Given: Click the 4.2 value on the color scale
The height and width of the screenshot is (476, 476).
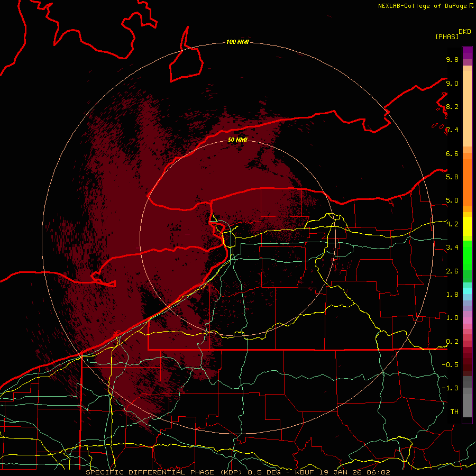Looking at the screenshot, I should coord(452,224).
